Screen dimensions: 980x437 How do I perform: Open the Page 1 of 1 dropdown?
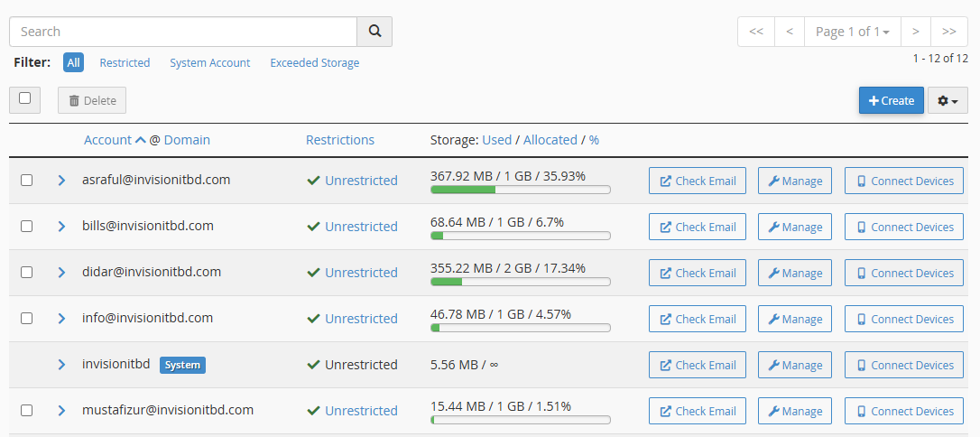coord(852,32)
